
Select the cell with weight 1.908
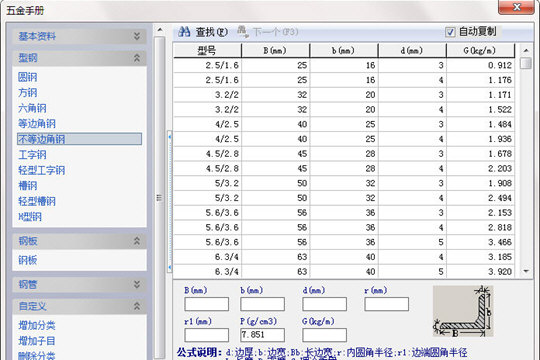click(480, 183)
